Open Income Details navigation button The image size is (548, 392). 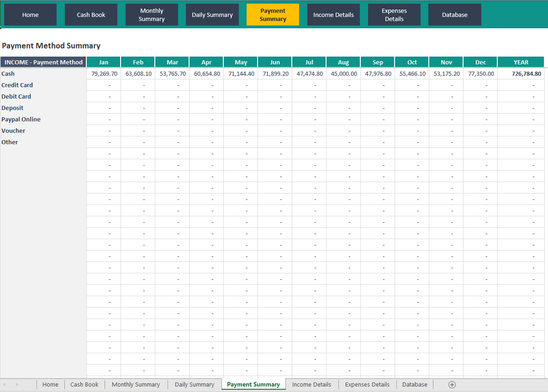click(333, 15)
